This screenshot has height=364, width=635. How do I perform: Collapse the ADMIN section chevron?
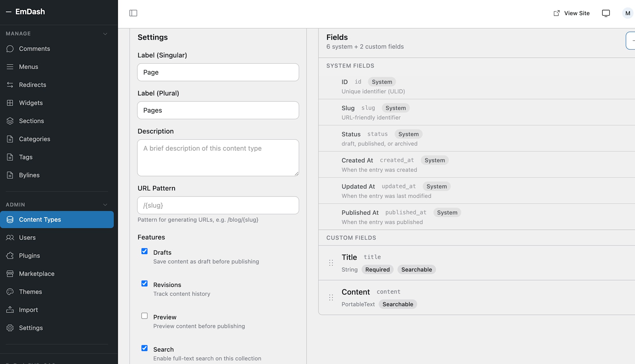point(105,205)
